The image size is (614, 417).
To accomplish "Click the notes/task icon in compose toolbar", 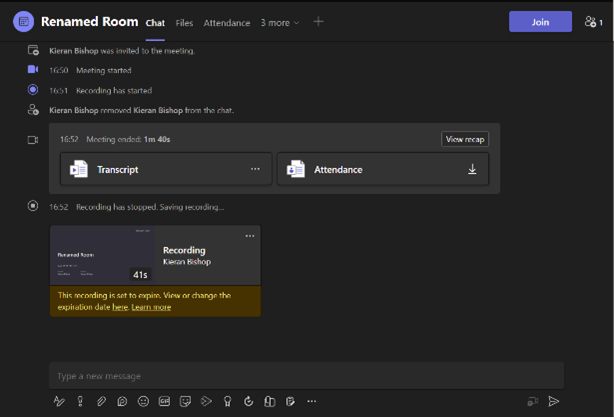I will (290, 401).
